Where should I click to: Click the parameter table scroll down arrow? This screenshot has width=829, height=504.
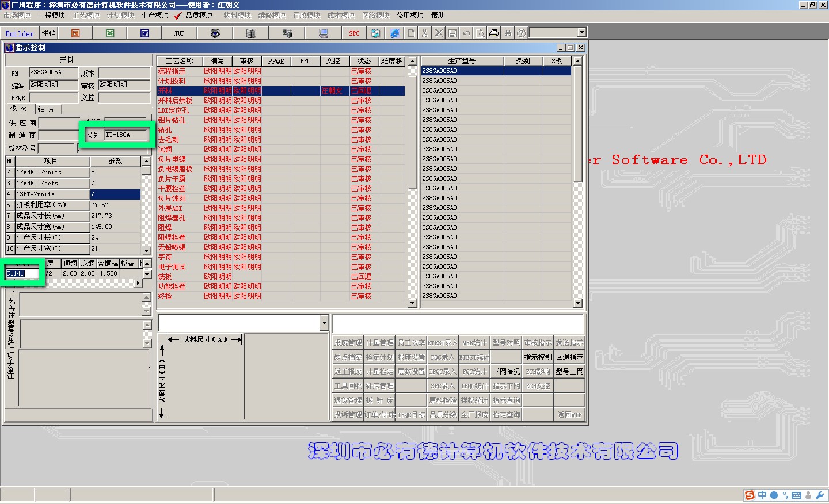[146, 251]
